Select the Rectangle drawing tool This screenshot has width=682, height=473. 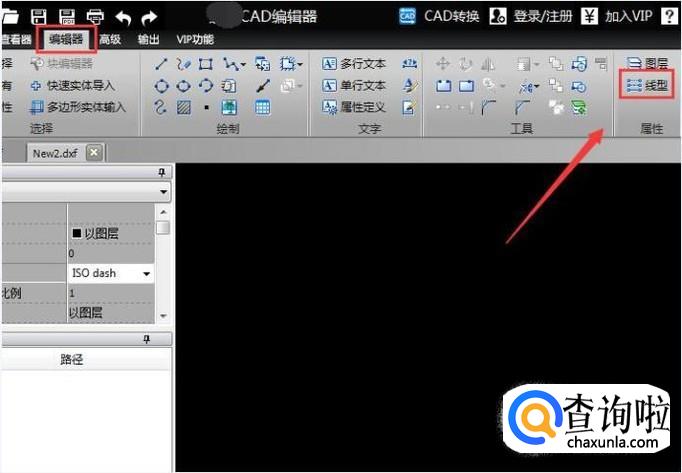(206, 64)
